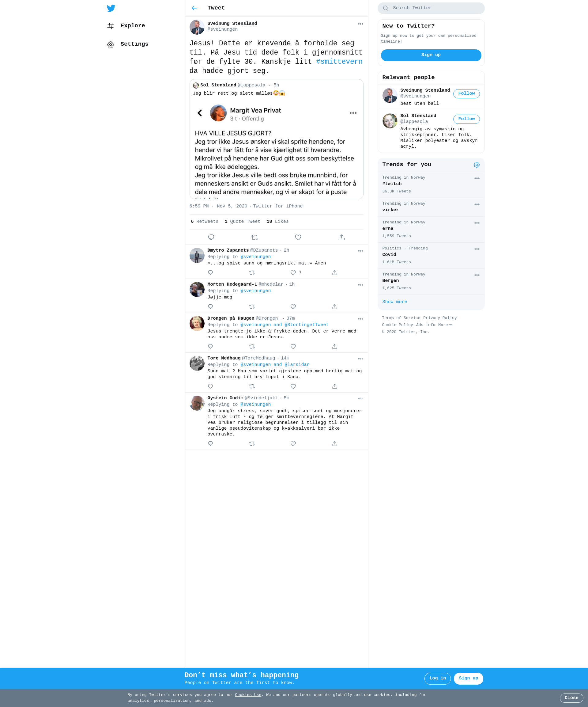Viewport: 588px width, 707px height.
Task: Open more options on the main tweet
Action: (x=360, y=24)
